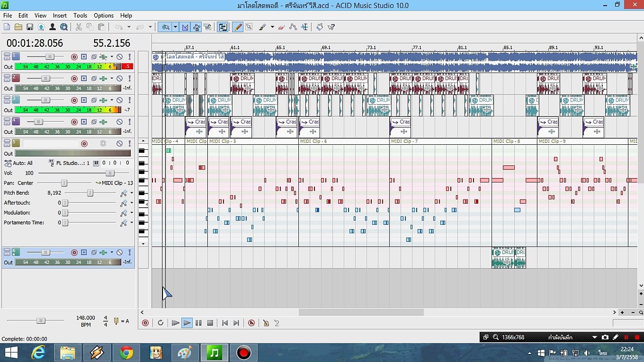Select the Time Selection tool

coord(304,27)
